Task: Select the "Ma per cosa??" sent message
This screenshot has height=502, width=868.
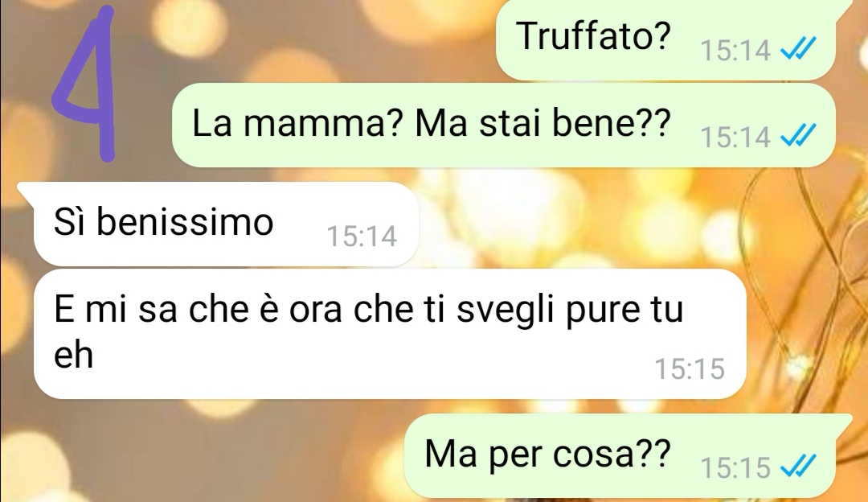Action: click(x=628, y=455)
